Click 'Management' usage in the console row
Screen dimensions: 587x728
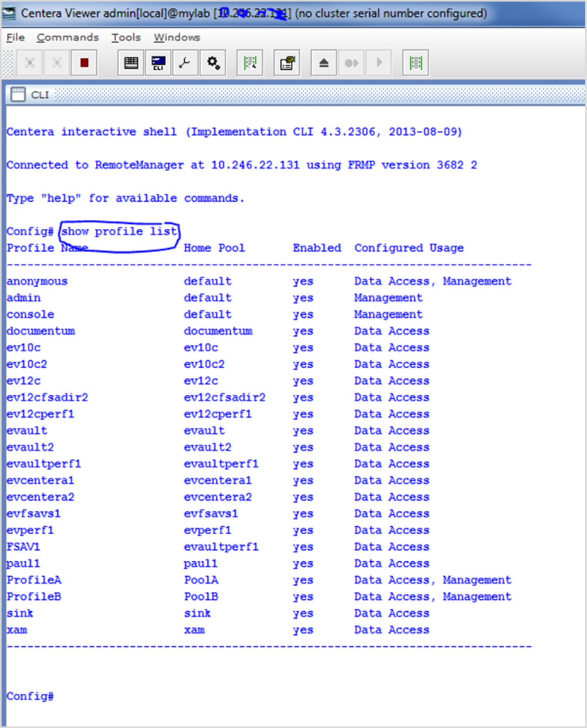coord(389,315)
